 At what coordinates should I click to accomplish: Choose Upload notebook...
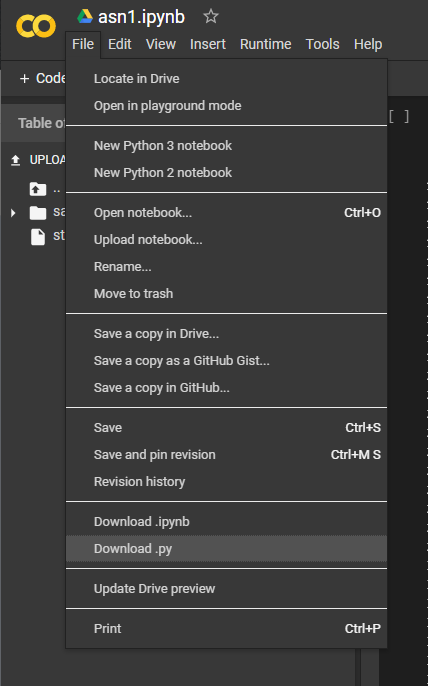click(x=226, y=240)
